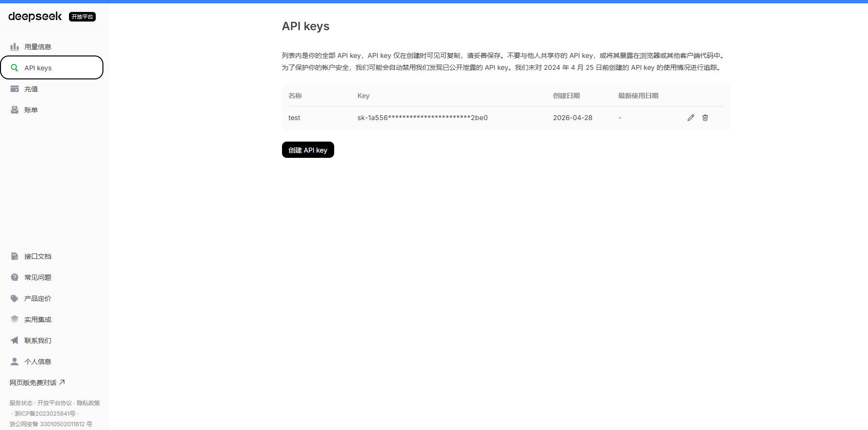Click the 创建 API key button
The width and height of the screenshot is (868, 430).
(308, 150)
